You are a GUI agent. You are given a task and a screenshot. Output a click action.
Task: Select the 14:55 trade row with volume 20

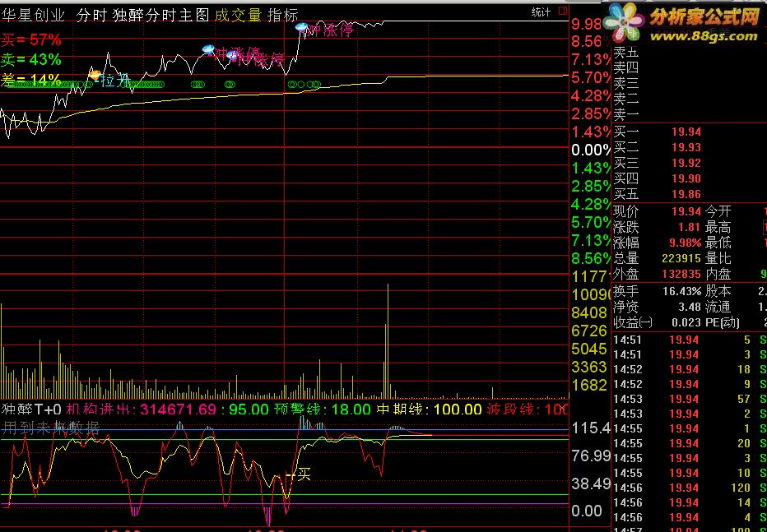pos(689,443)
